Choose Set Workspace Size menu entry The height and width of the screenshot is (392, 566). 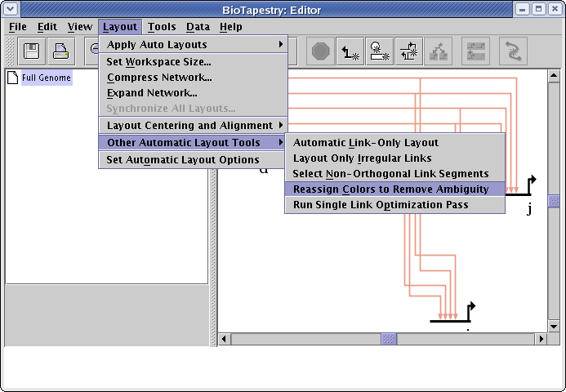point(158,61)
